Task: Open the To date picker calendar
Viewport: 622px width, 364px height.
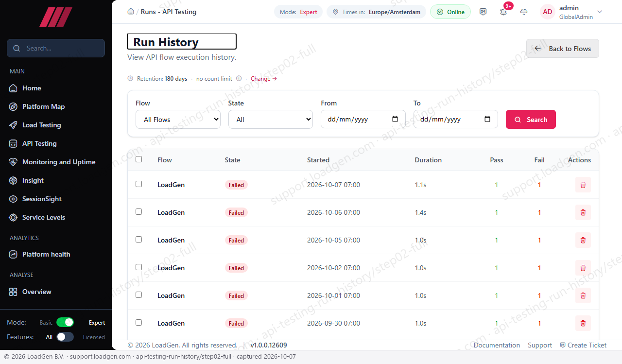Action: pos(487,119)
